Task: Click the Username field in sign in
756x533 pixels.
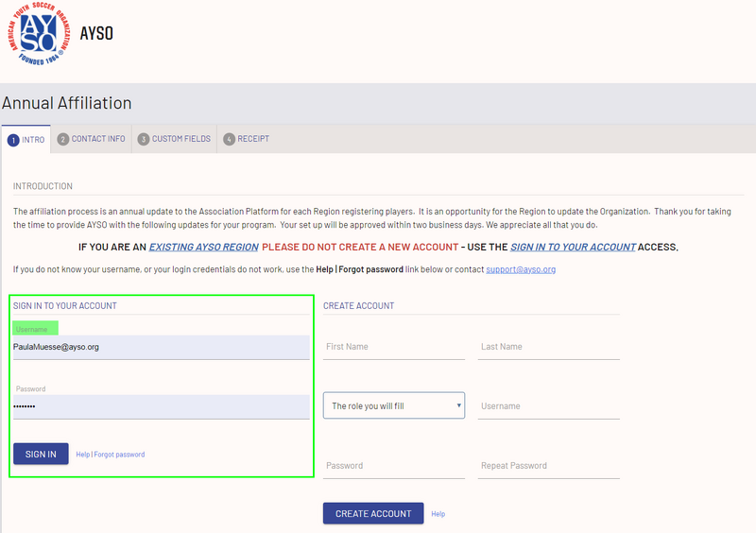Action: tap(161, 347)
